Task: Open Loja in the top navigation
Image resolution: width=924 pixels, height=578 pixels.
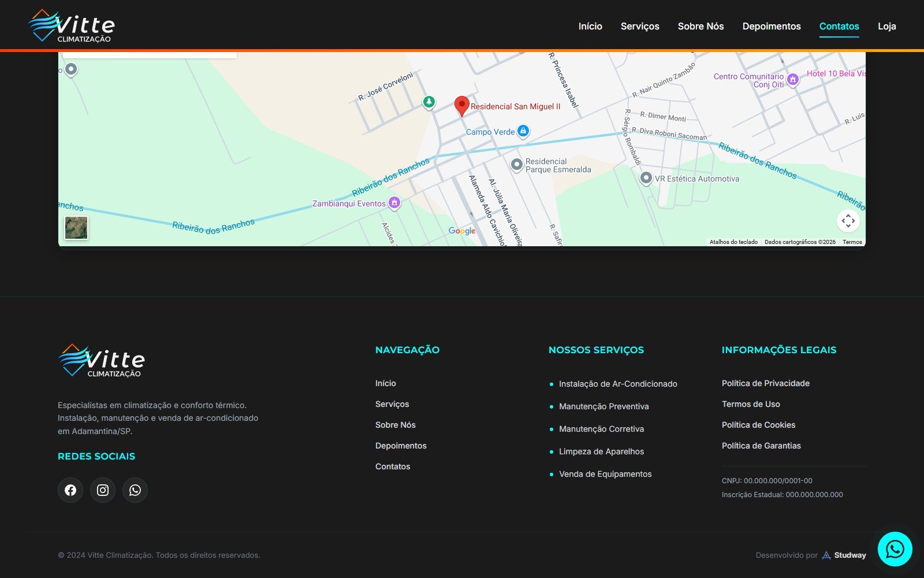Action: pos(887,26)
